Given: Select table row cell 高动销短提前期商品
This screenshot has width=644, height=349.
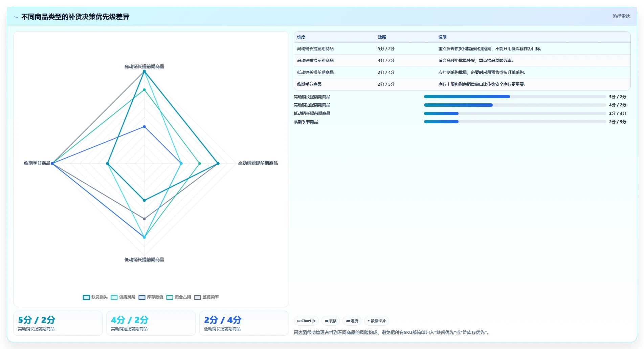Looking at the screenshot, I should click(x=315, y=61).
